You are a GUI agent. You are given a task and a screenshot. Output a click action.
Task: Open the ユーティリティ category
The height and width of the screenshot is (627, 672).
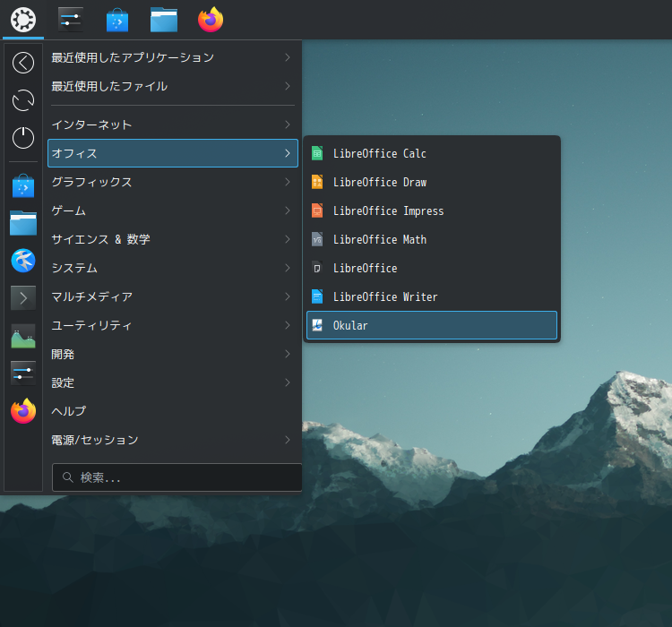tap(173, 325)
